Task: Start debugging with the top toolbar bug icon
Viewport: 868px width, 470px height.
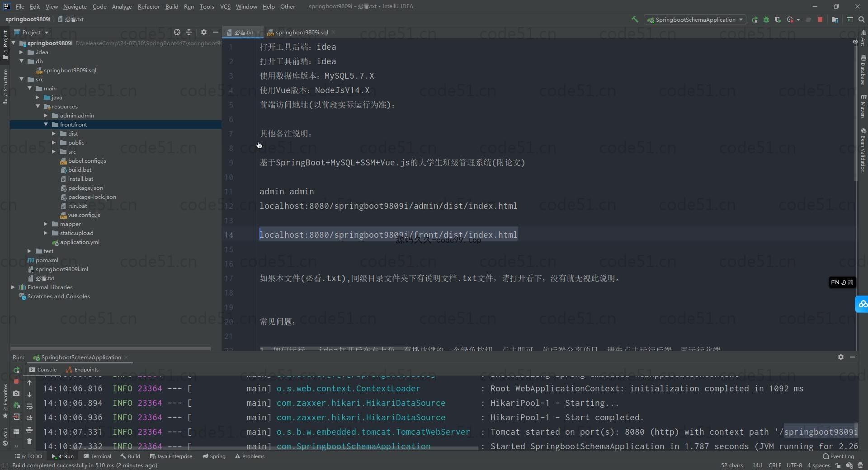Action: [x=766, y=19]
